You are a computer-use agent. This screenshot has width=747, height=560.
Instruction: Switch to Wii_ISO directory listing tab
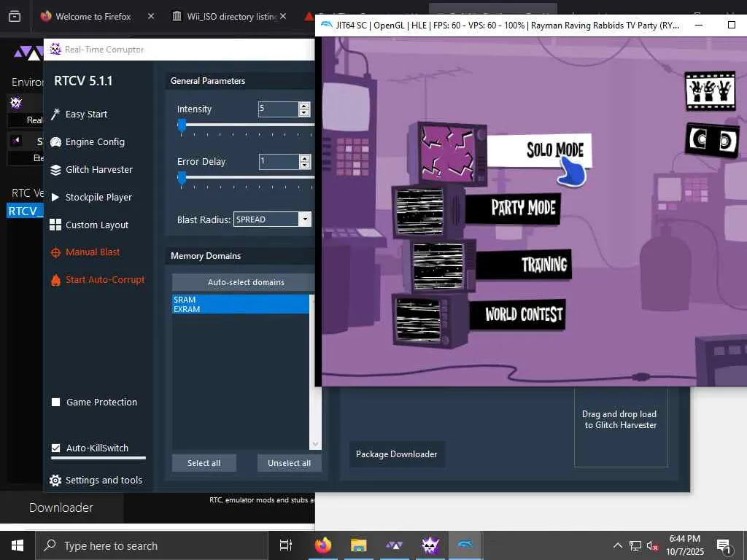232,16
